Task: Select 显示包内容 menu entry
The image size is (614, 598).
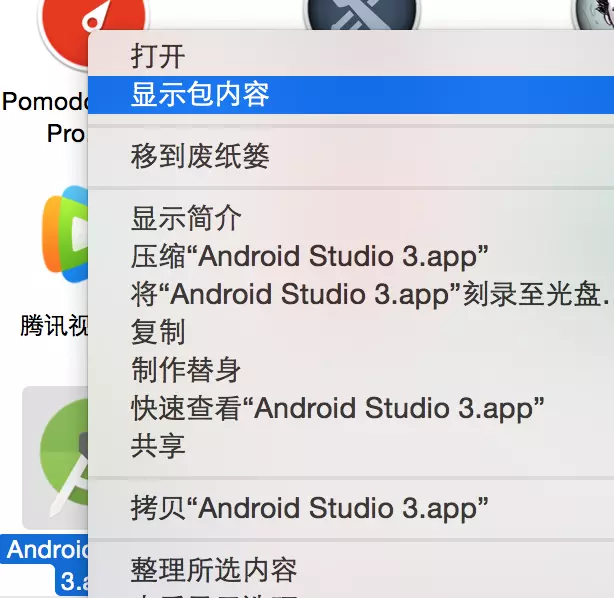Action: click(x=351, y=95)
